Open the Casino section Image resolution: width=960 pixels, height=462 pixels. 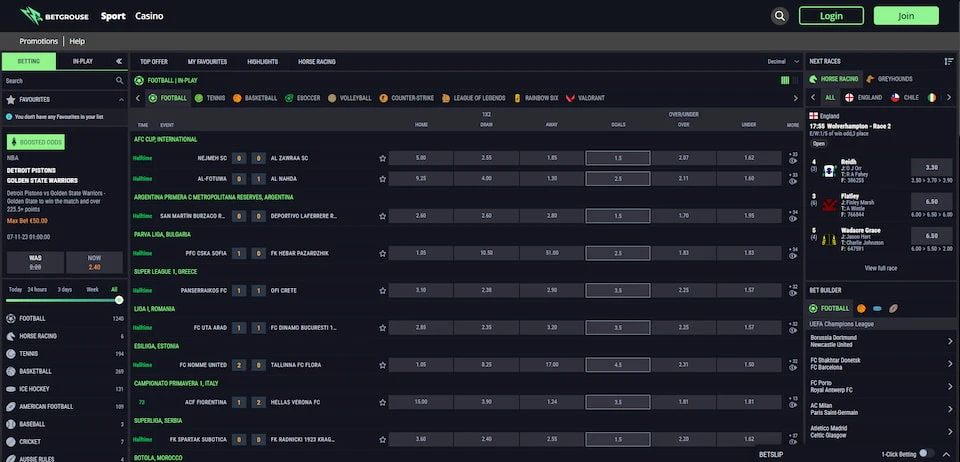click(149, 16)
